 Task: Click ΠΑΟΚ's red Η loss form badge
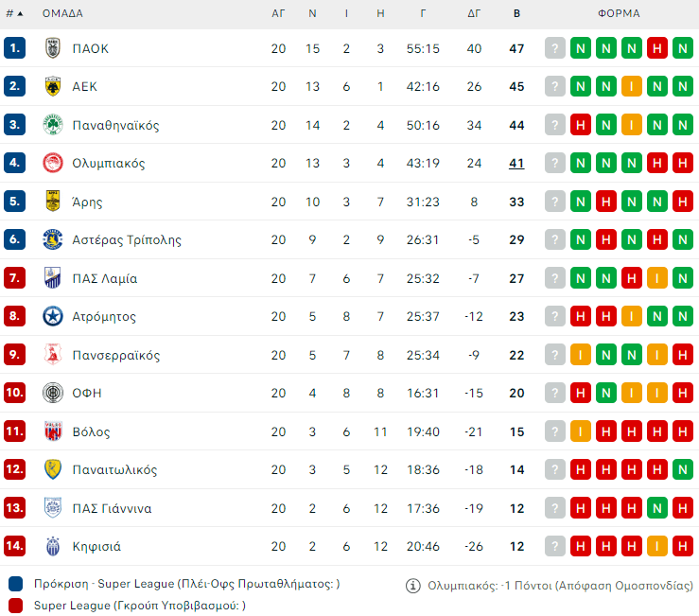pos(657,48)
